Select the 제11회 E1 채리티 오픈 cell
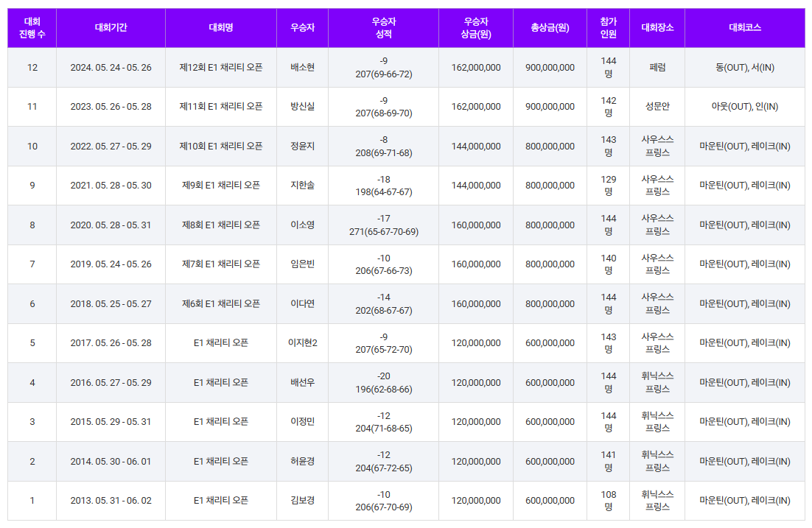The width and height of the screenshot is (812, 528). pos(221,107)
